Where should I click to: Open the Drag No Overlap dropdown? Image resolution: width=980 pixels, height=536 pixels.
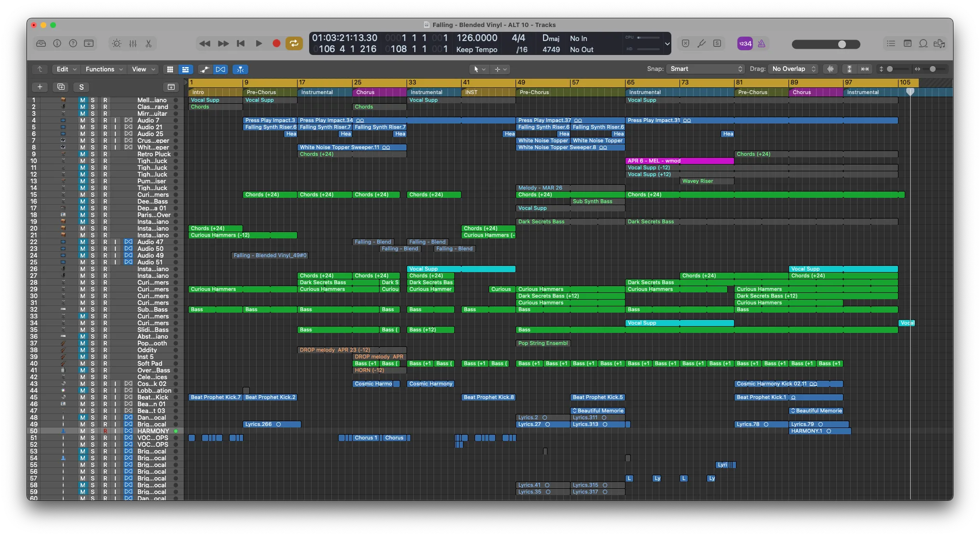pyautogui.click(x=793, y=69)
